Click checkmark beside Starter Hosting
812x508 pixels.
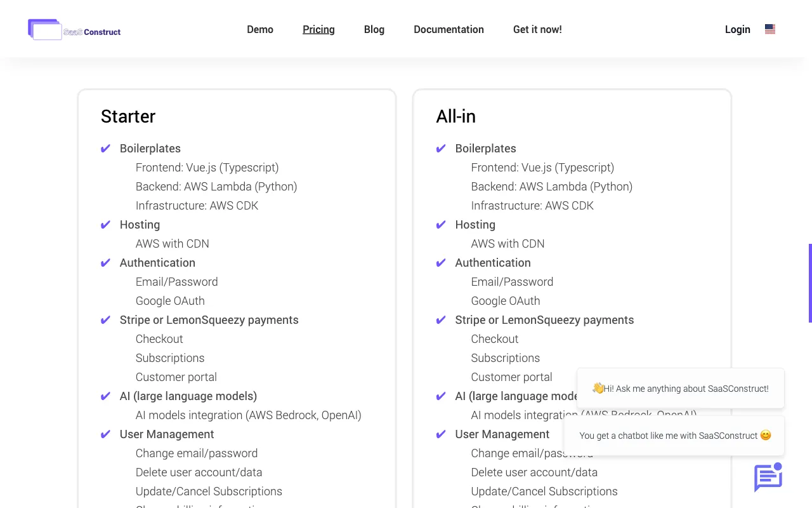coord(105,225)
